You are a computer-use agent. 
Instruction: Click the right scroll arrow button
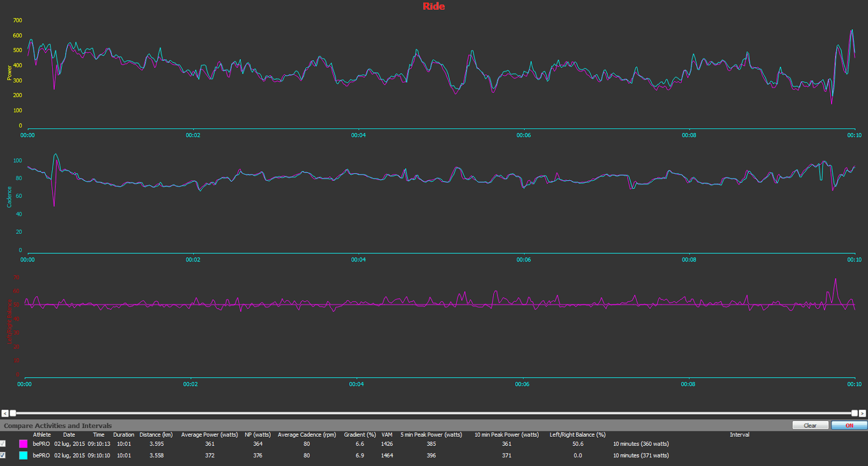[863, 413]
